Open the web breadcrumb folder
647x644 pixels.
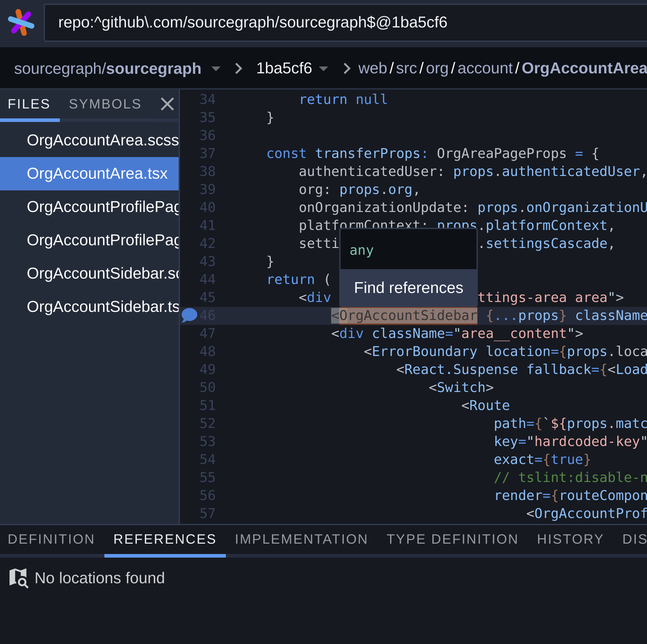click(x=373, y=68)
